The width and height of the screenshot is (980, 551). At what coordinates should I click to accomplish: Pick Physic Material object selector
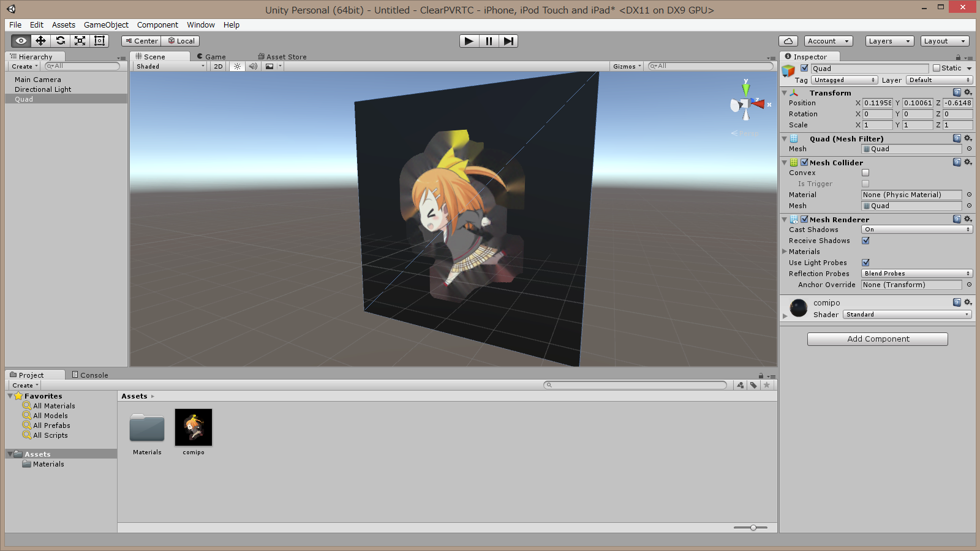tap(969, 195)
